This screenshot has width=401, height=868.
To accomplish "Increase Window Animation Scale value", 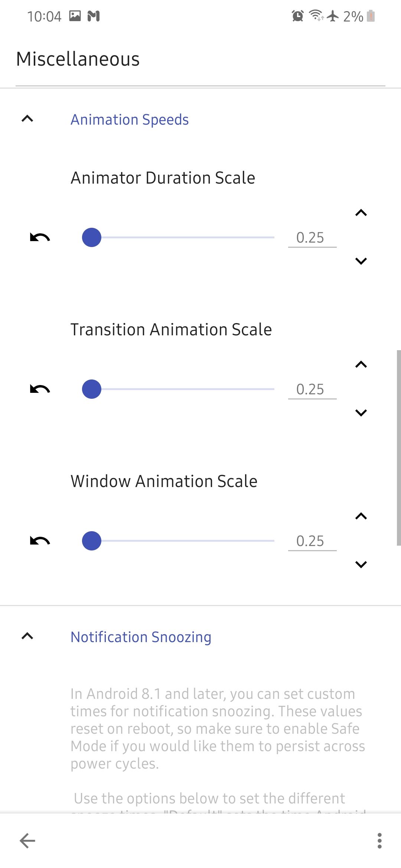I will click(x=361, y=516).
